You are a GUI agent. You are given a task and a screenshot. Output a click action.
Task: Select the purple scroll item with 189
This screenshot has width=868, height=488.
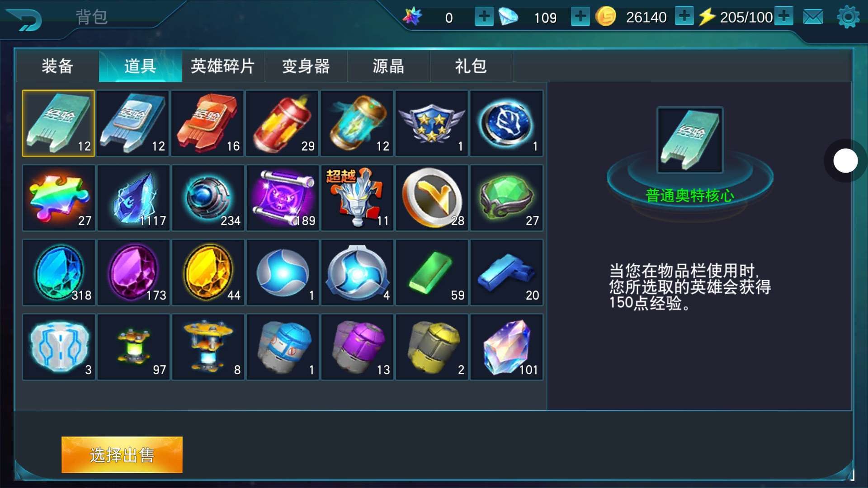click(283, 198)
